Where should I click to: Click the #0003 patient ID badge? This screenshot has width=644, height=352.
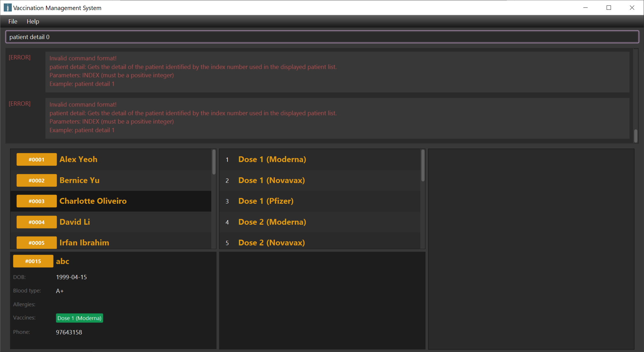point(37,201)
